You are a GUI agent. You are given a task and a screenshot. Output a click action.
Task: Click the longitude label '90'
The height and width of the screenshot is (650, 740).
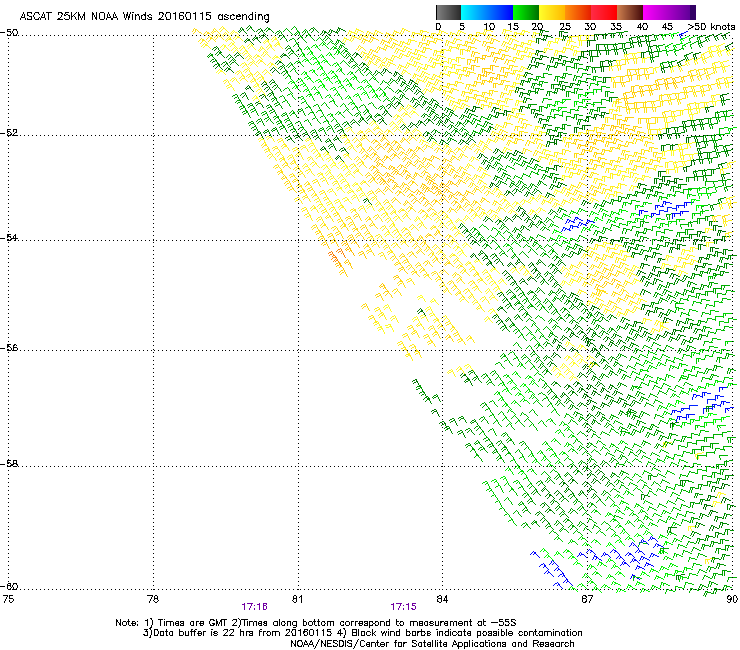732,599
